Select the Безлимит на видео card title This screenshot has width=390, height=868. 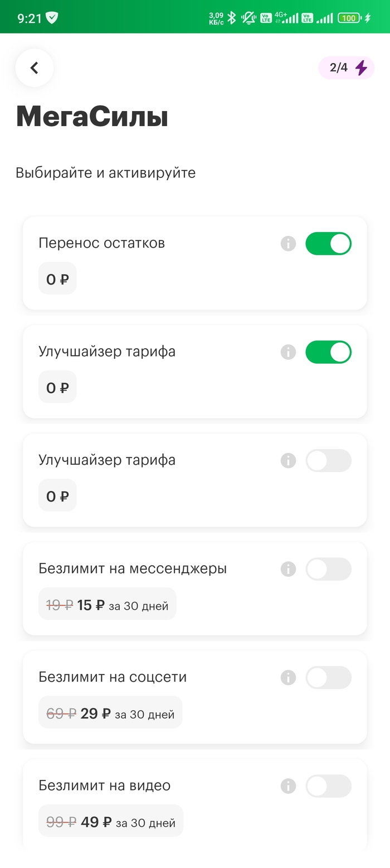coord(105,785)
